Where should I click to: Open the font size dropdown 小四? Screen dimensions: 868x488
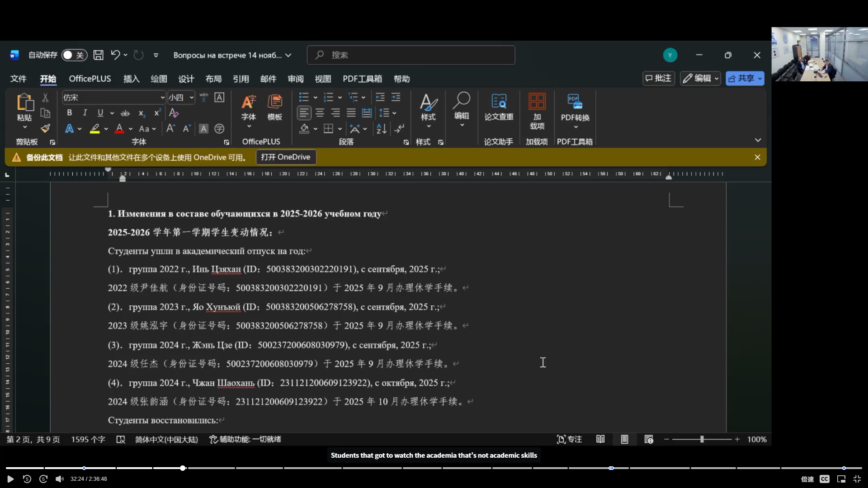[x=192, y=98]
